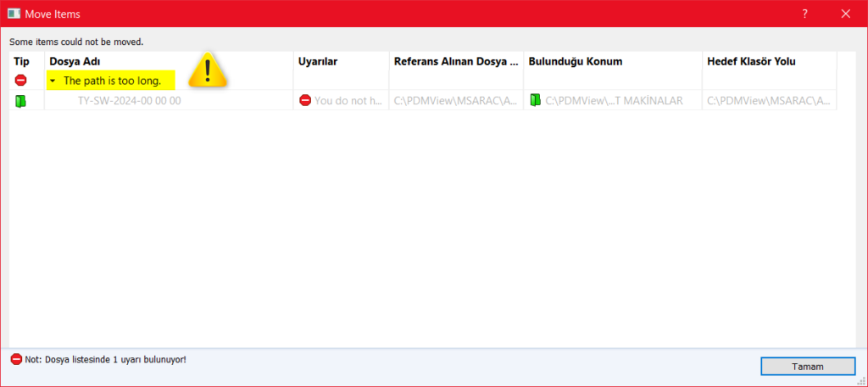Click the red icon in the bottom note bar
The image size is (868, 387).
coord(16,360)
